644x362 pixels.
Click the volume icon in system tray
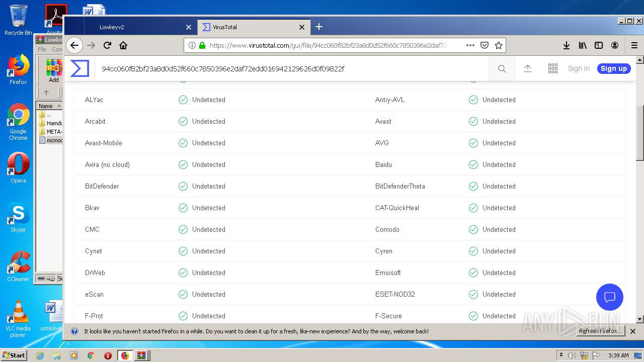click(x=572, y=355)
